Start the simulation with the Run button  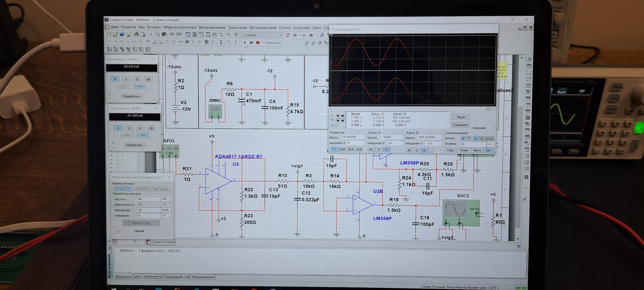pos(245,42)
